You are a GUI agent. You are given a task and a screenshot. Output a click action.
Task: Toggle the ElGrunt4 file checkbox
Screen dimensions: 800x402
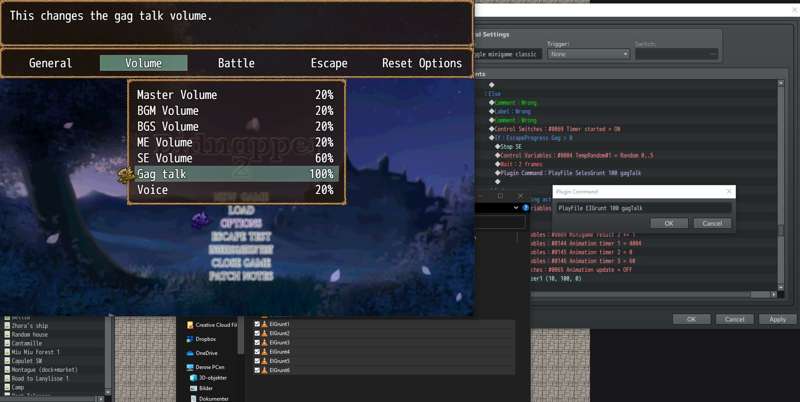coord(257,351)
